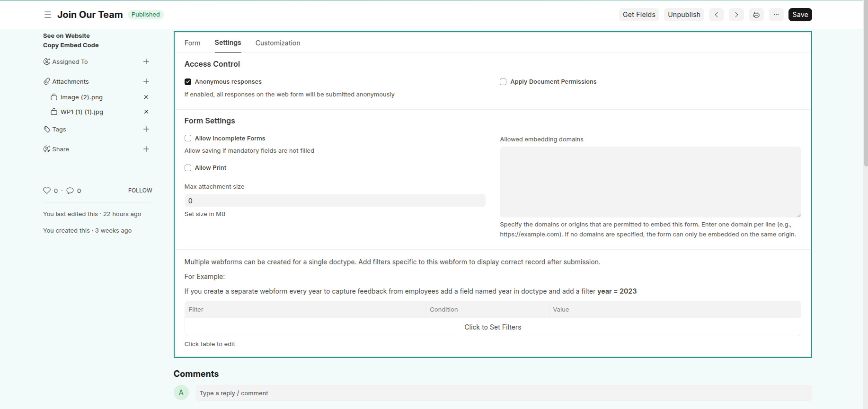Click the user avatar A in comments
The image size is (868, 409).
click(181, 392)
